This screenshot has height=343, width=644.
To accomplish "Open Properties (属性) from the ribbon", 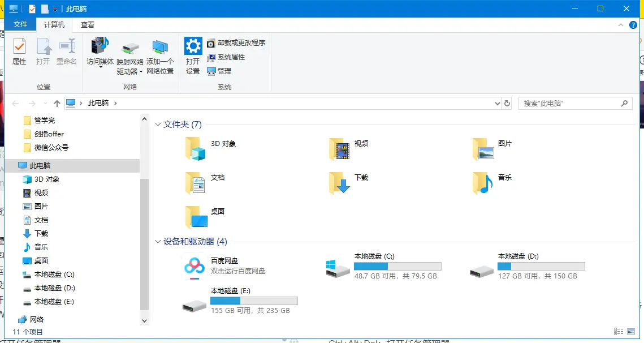I will [x=20, y=51].
